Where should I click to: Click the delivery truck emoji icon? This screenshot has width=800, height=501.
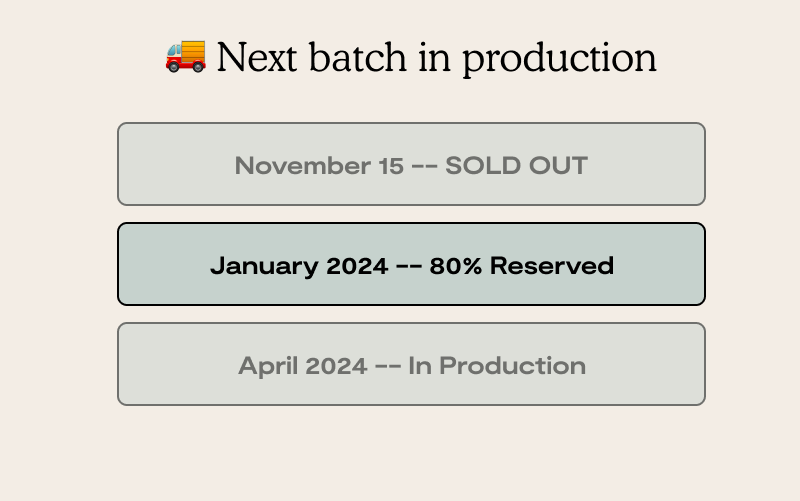coord(186,56)
